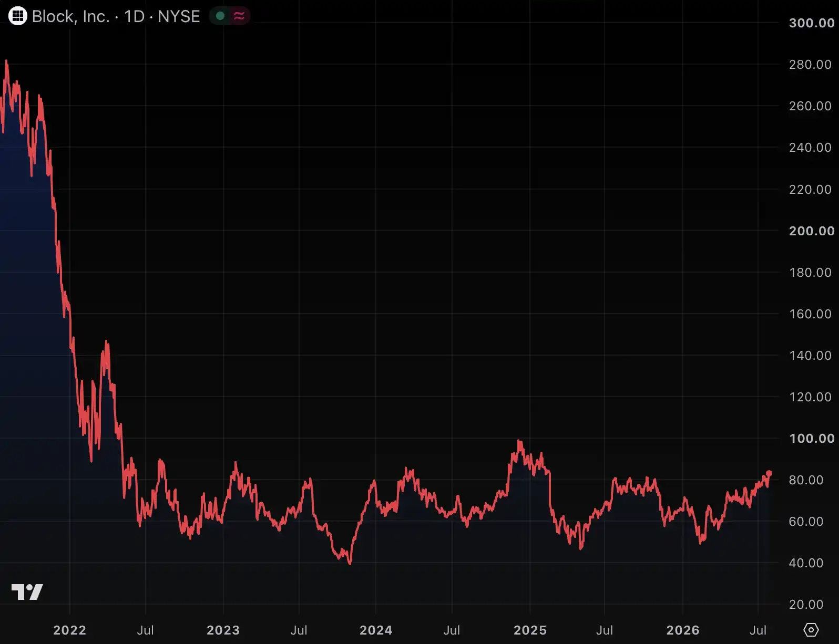
Task: Click the 260.00 price axis value
Action: click(810, 106)
